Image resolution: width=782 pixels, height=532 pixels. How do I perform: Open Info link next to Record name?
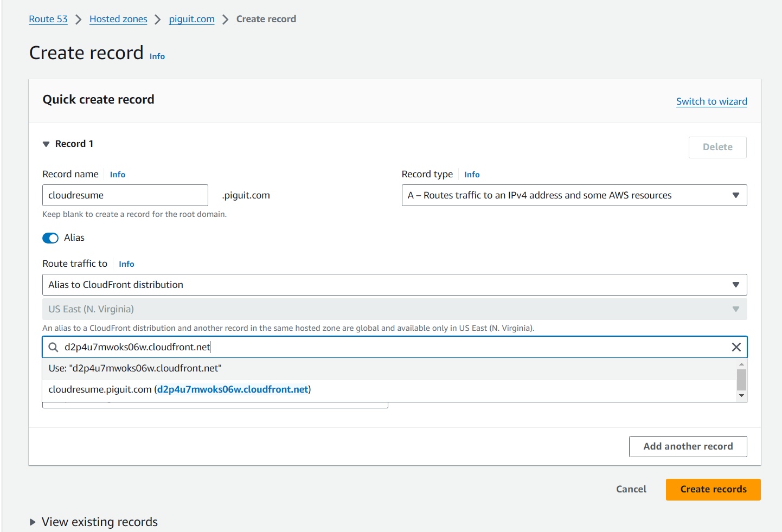tap(118, 175)
